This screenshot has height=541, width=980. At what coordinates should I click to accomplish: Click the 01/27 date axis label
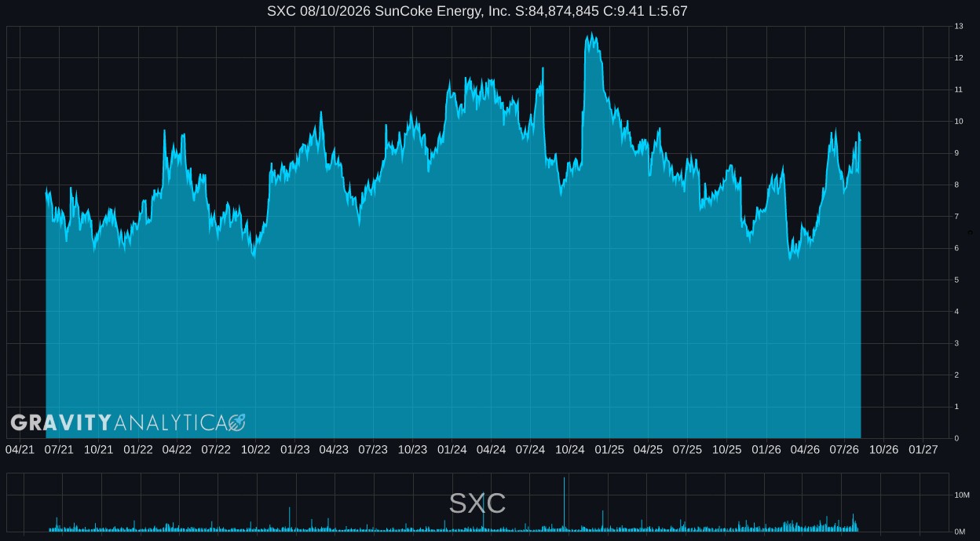pos(923,450)
